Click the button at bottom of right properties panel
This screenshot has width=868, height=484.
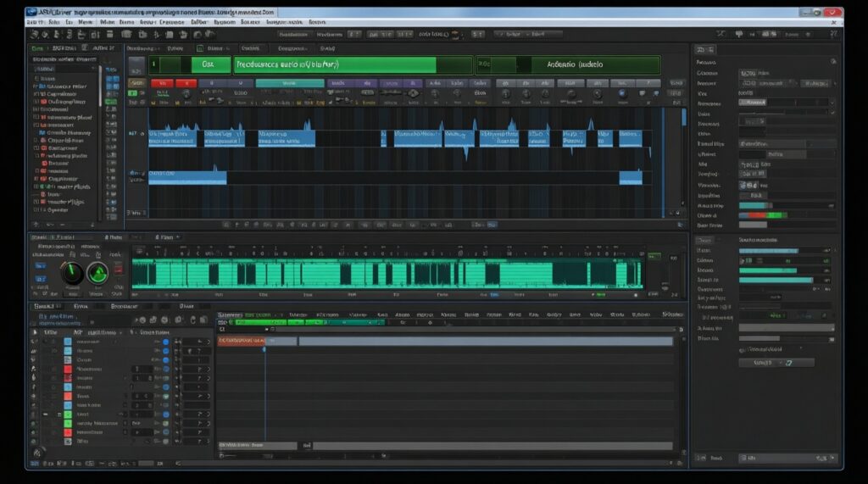coord(776,363)
